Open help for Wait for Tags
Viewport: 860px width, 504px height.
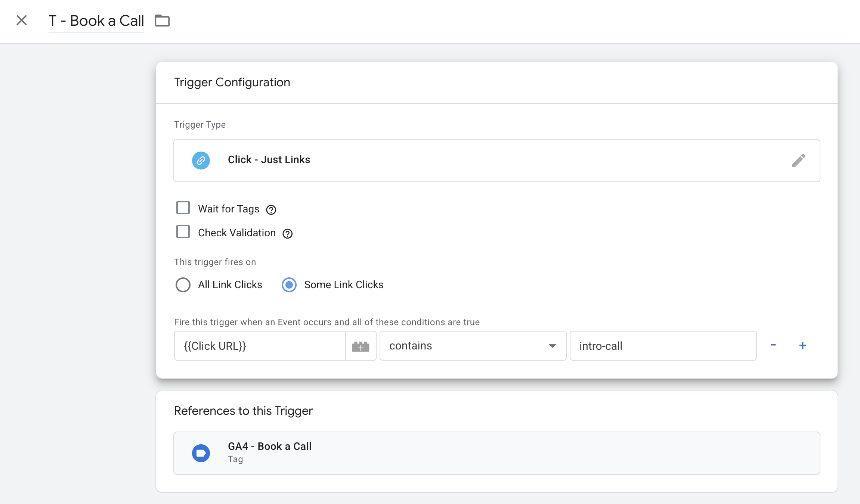271,210
